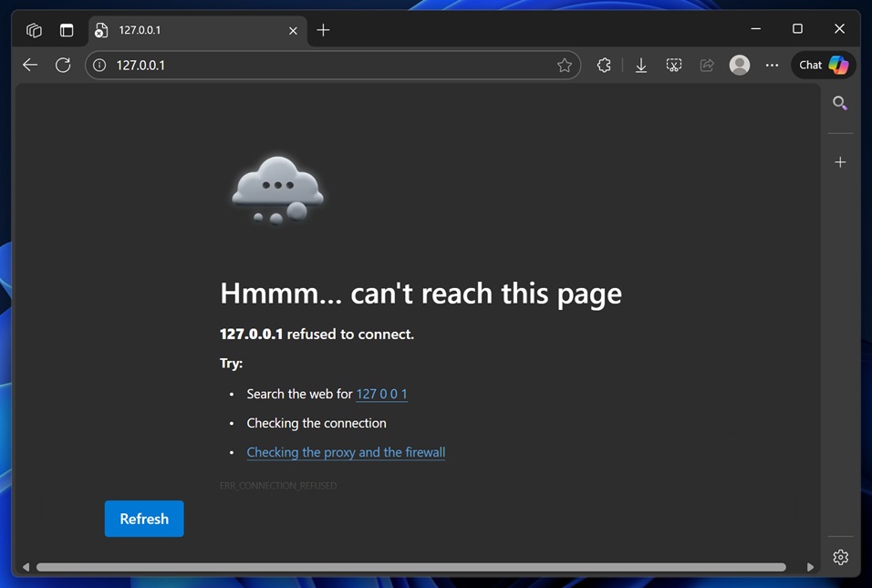Viewport: 872px width, 588px height.
Task: Open the proxy and firewall help link
Action: pyautogui.click(x=346, y=452)
